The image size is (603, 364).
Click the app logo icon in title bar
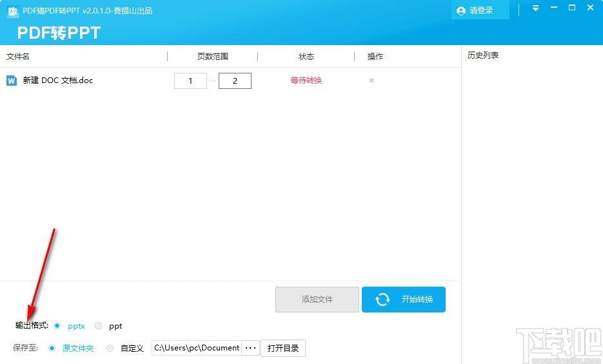[x=13, y=11]
